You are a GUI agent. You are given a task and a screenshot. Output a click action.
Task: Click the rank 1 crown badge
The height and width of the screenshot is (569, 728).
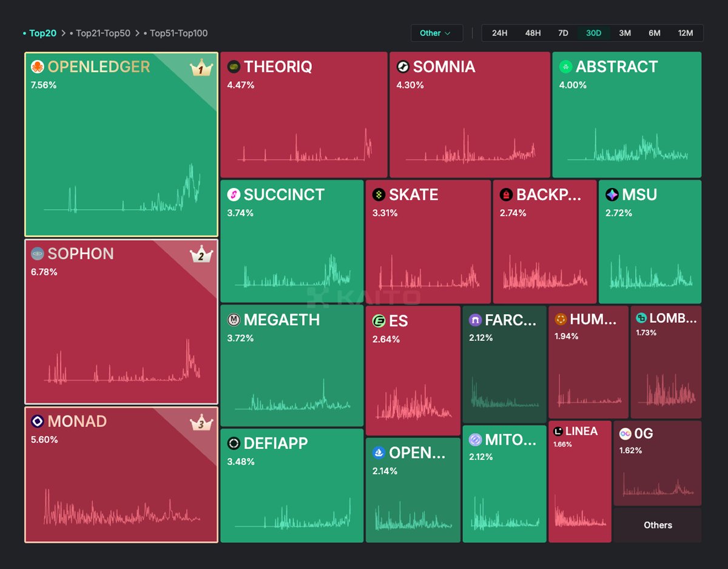201,68
